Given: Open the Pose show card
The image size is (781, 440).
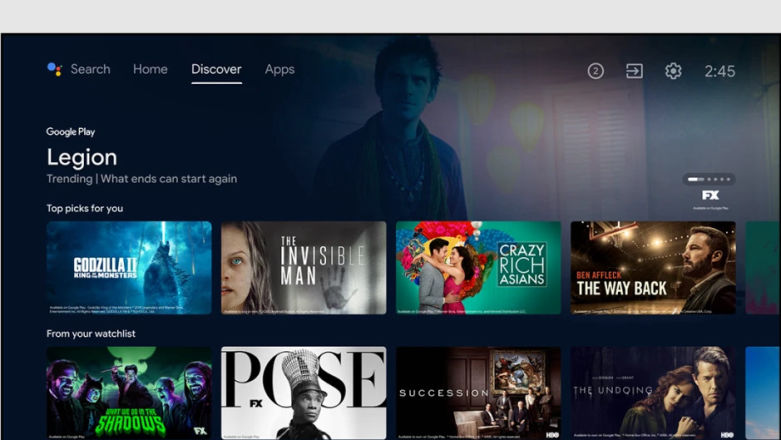Looking at the screenshot, I should pyautogui.click(x=304, y=393).
